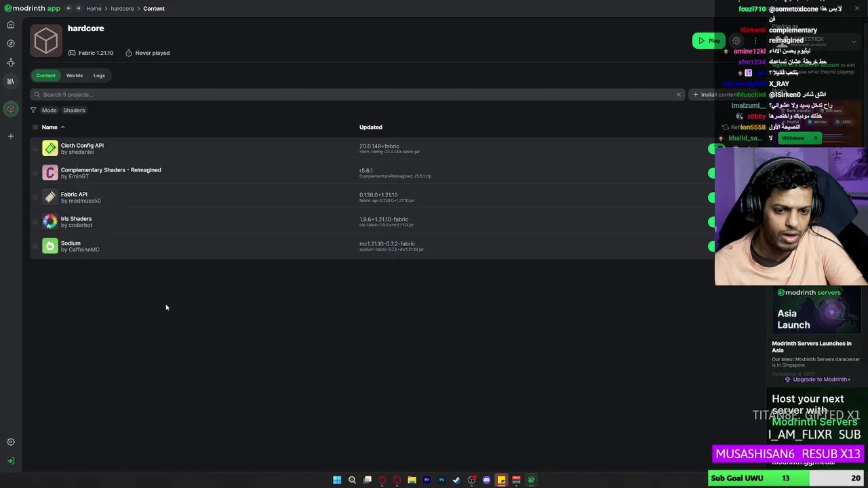
Task: Tick the checkbox for Cloth Config API row
Action: point(35,148)
